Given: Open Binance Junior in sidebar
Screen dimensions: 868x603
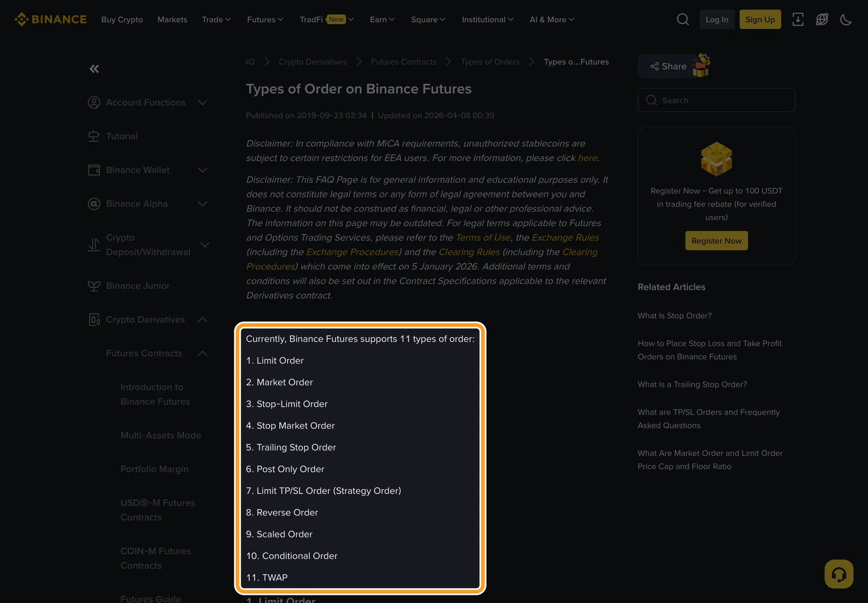Looking at the screenshot, I should (x=138, y=286).
